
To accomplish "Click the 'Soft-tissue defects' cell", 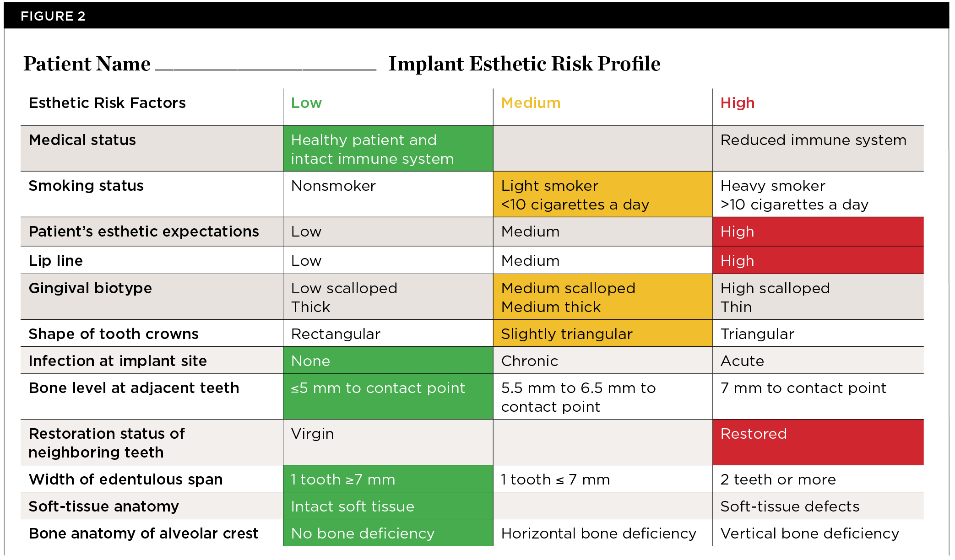I will (x=790, y=506).
